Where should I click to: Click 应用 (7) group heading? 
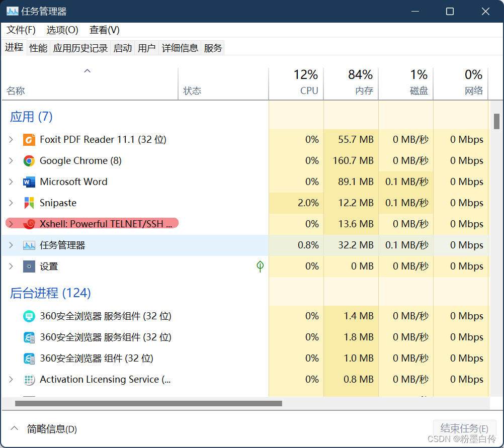click(x=31, y=117)
